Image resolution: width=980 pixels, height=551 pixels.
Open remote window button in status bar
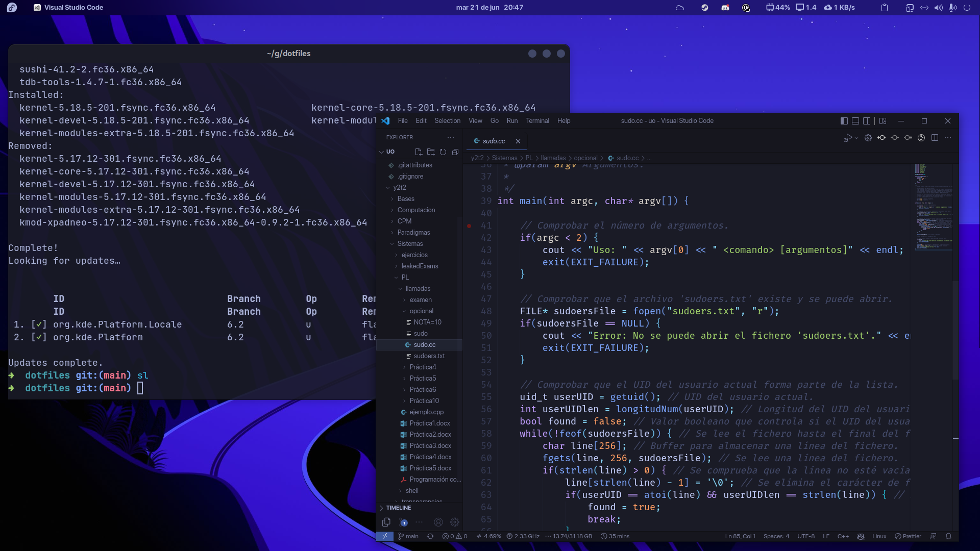(x=385, y=536)
